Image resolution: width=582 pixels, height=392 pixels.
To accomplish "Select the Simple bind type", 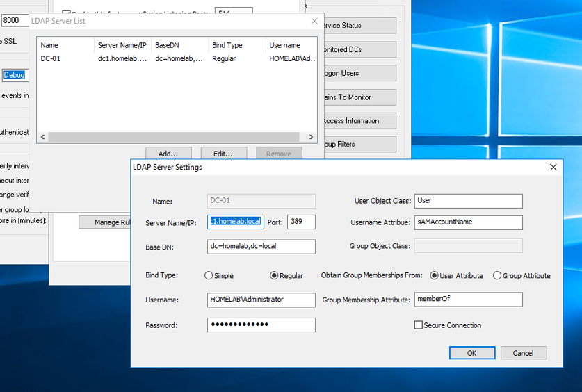I will (x=209, y=276).
